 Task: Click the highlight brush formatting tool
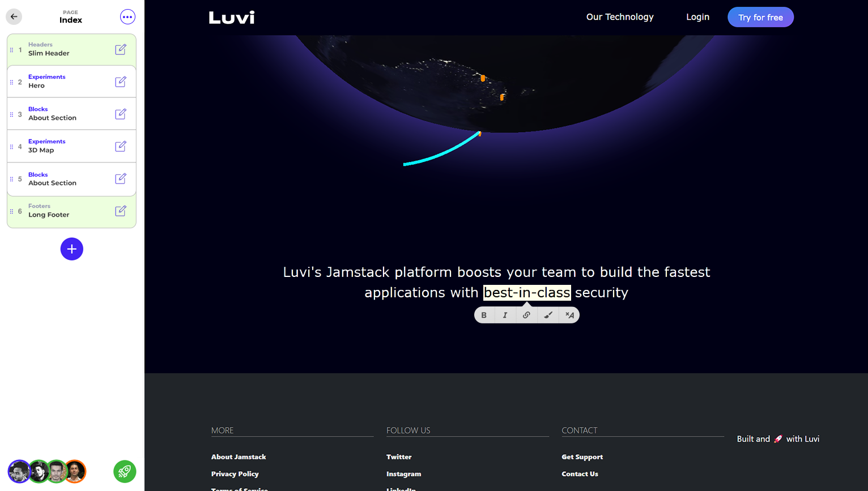[548, 315]
